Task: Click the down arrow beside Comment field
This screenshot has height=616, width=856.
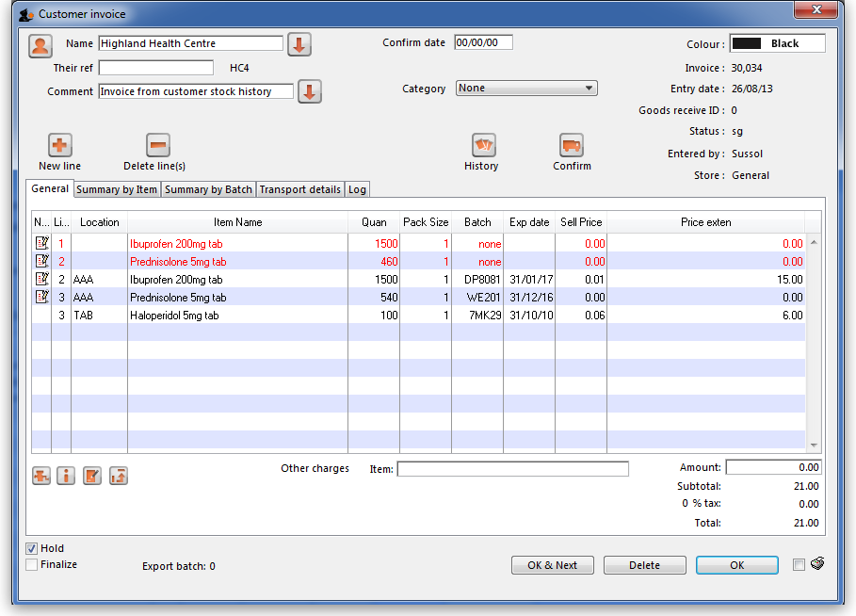Action: (x=310, y=92)
